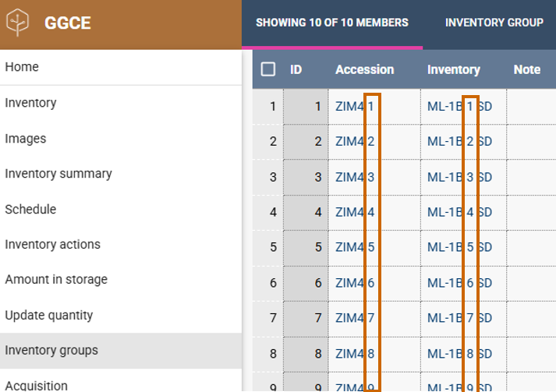Select Inventory groups in the sidebar
This screenshot has height=392, width=556.
[x=51, y=351]
